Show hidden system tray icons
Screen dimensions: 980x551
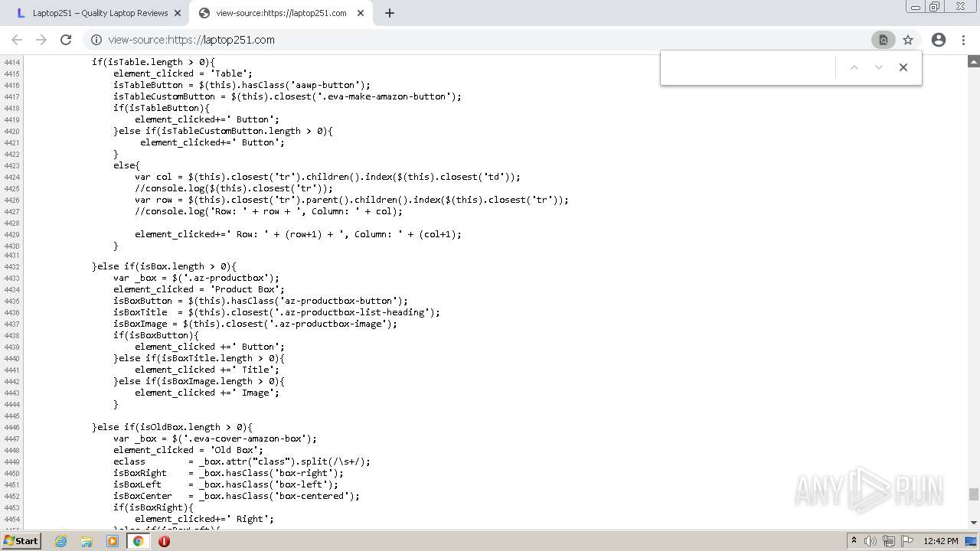[854, 541]
